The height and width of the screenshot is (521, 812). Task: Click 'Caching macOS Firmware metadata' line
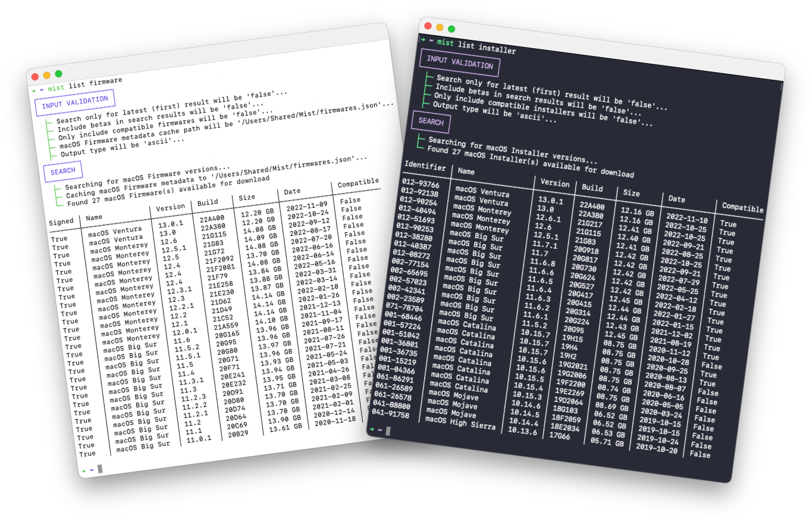tap(217, 176)
